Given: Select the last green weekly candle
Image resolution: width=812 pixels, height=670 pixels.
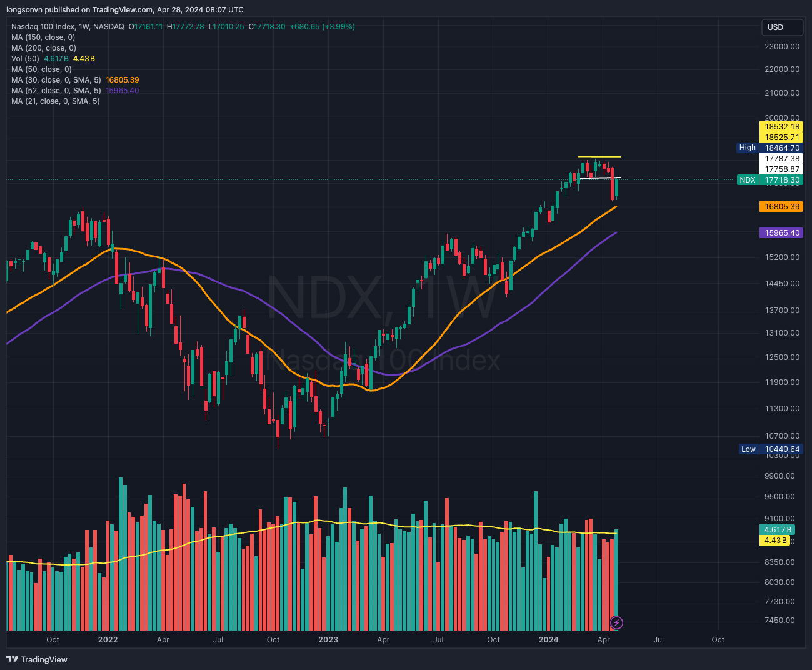Looking at the screenshot, I should 616,187.
